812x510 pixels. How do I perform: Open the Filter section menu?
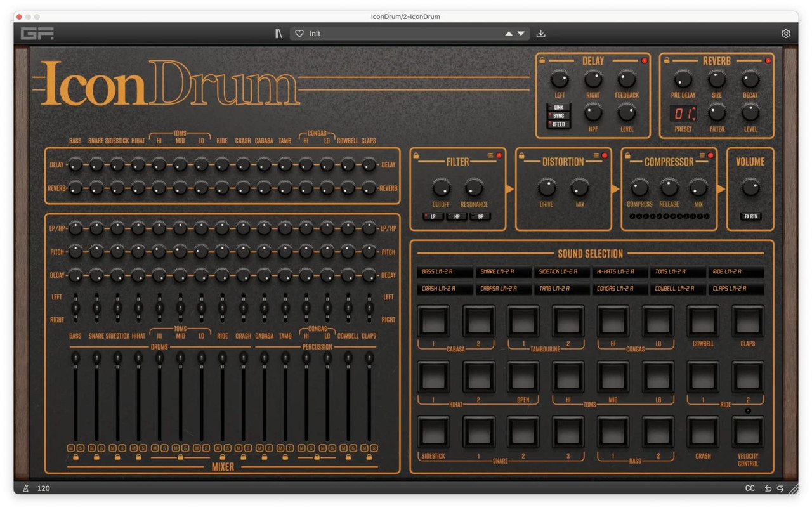pos(490,155)
